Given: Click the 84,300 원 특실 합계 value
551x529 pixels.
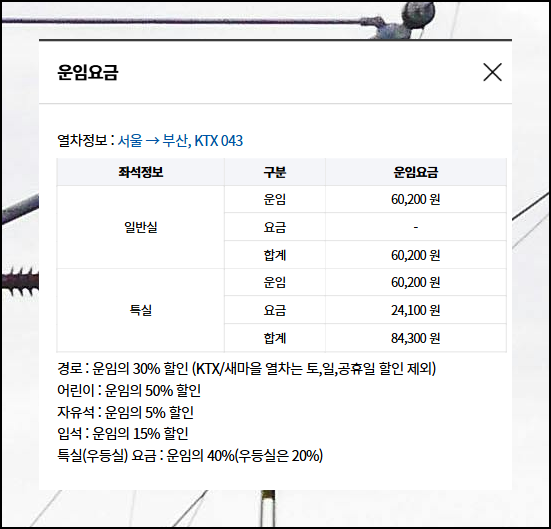Looking at the screenshot, I should tap(416, 338).
